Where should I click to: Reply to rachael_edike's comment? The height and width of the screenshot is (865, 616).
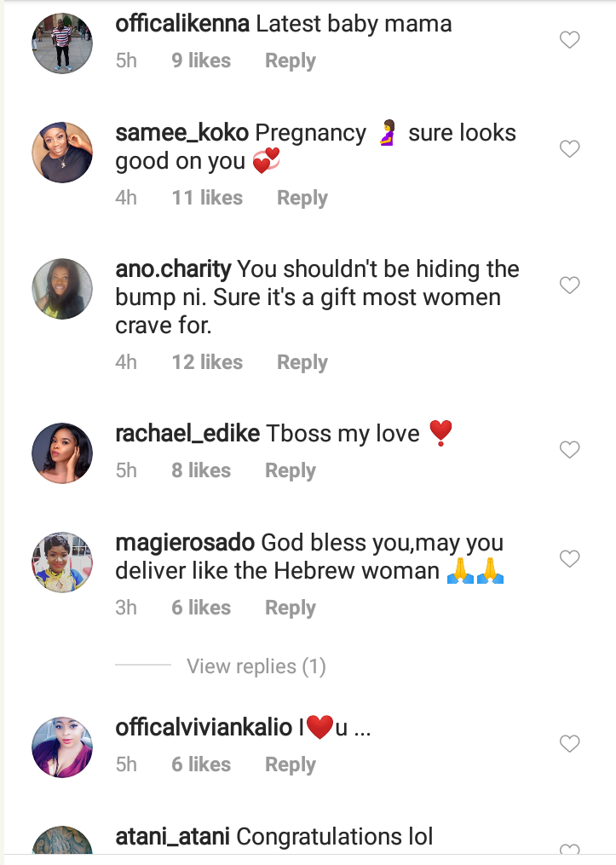click(x=290, y=471)
